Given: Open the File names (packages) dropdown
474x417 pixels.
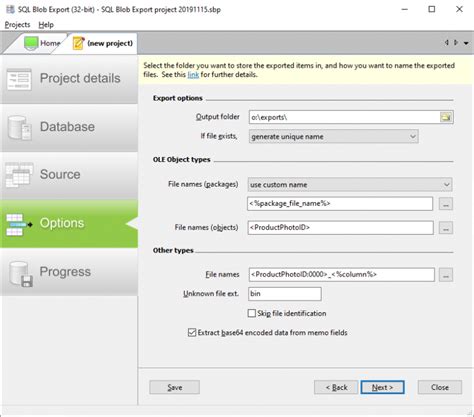Looking at the screenshot, I should 350,184.
